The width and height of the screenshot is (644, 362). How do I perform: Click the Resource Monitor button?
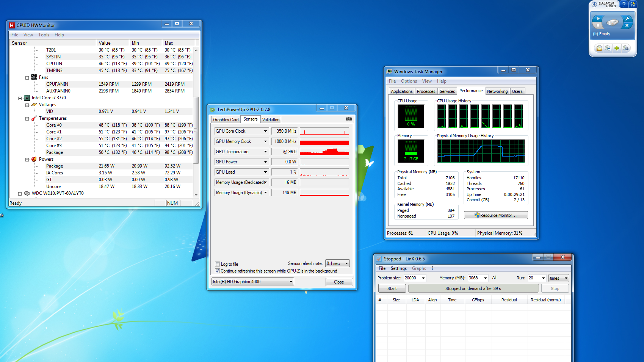[x=495, y=215]
